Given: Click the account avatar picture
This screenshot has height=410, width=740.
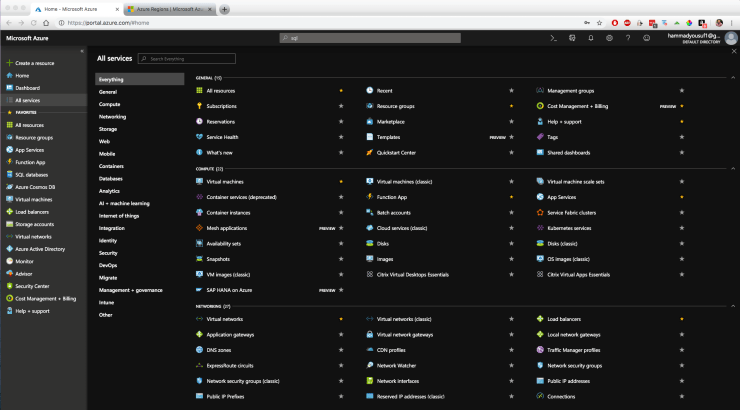Looking at the screenshot, I should [x=731, y=38].
